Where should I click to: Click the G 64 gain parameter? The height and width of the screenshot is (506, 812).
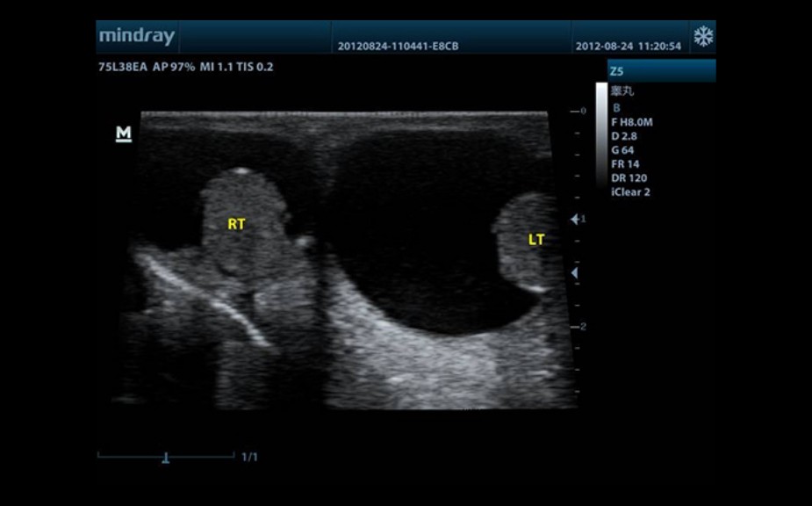(622, 150)
